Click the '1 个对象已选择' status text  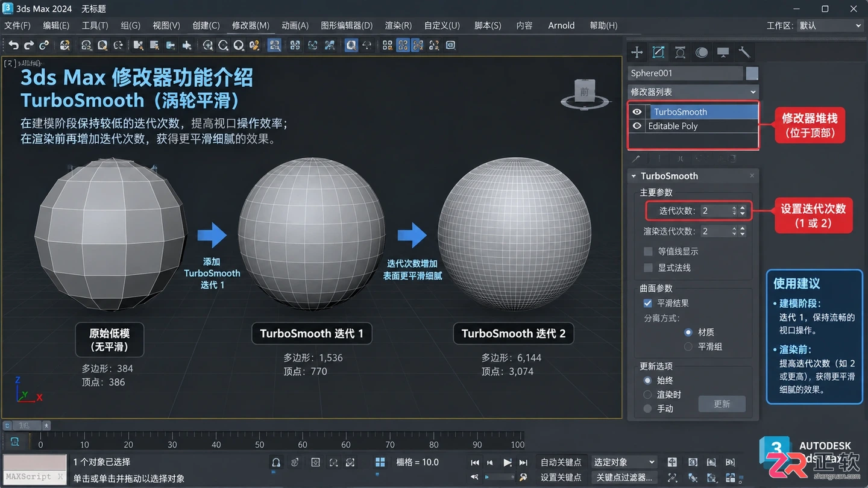click(102, 462)
